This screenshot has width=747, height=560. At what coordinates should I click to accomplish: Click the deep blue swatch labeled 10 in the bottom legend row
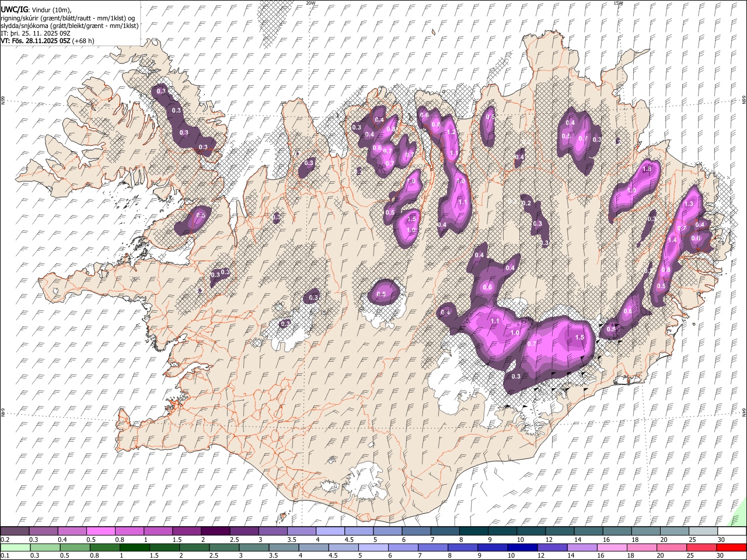click(522, 548)
